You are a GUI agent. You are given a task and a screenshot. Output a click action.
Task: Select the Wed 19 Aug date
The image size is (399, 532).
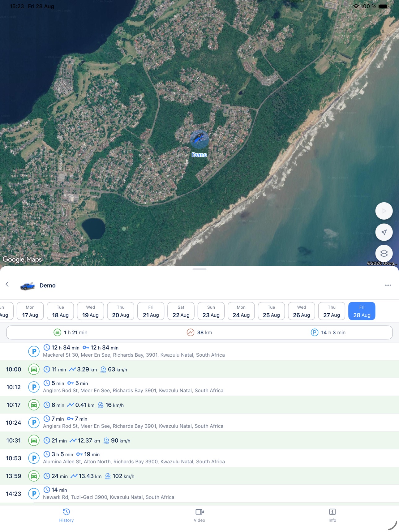pyautogui.click(x=90, y=311)
